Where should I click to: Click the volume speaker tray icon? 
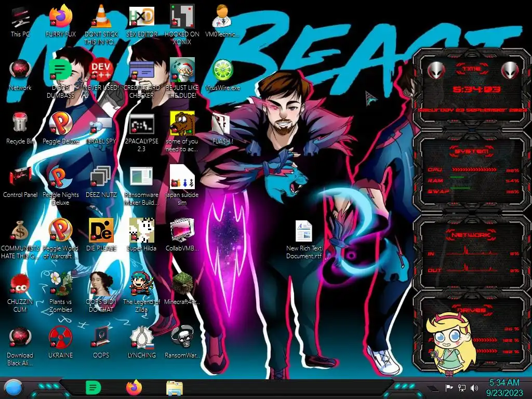point(474,388)
